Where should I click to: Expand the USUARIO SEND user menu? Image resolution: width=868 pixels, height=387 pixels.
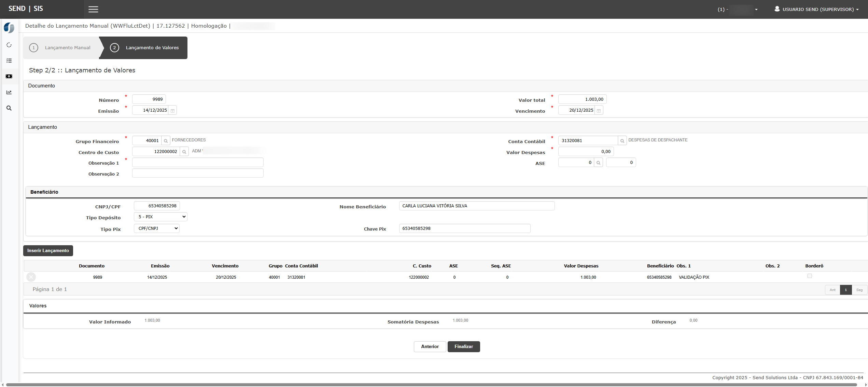[818, 9]
